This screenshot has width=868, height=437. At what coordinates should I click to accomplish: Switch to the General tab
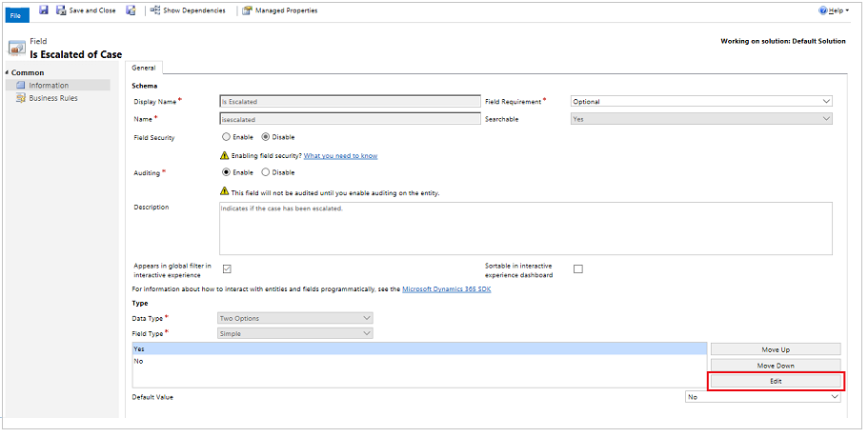click(x=144, y=68)
